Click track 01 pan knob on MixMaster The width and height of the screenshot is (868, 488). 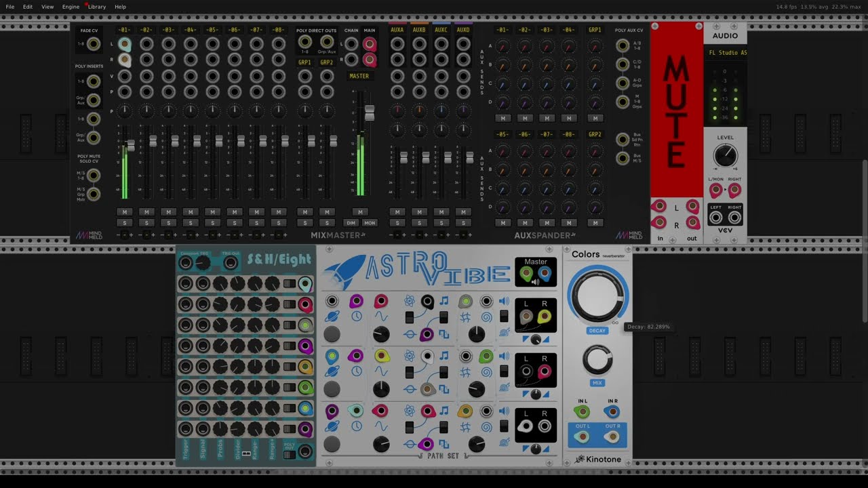pos(124,110)
